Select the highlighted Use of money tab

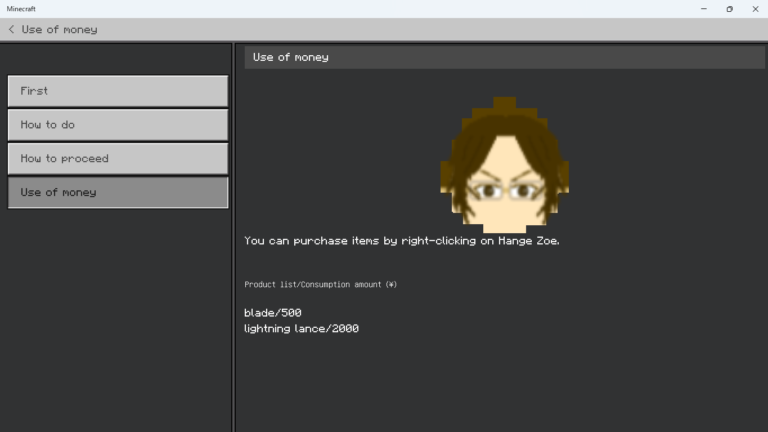point(117,192)
